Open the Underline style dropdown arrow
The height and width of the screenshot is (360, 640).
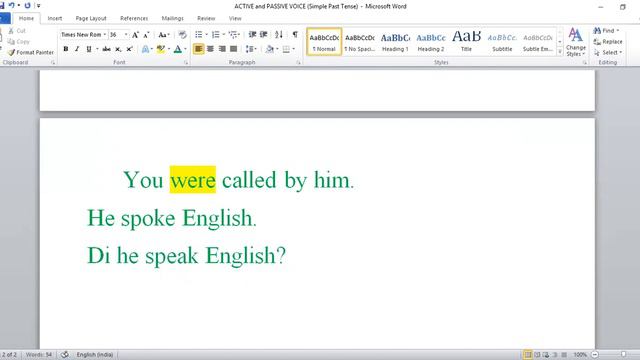(97, 49)
